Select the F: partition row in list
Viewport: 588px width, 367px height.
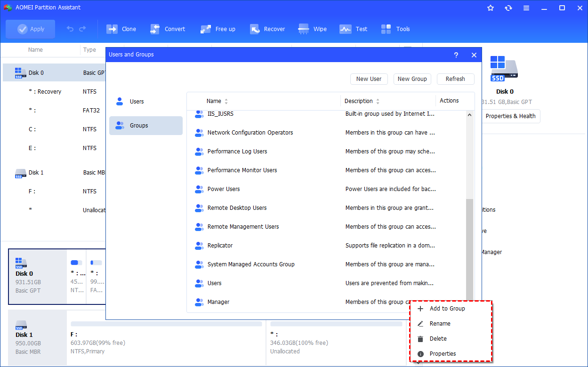tap(55, 191)
